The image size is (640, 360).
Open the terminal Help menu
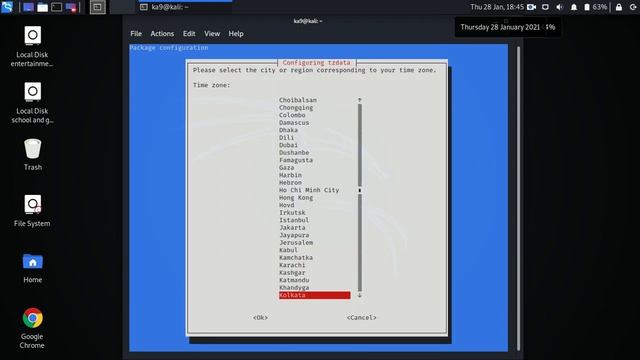click(236, 33)
